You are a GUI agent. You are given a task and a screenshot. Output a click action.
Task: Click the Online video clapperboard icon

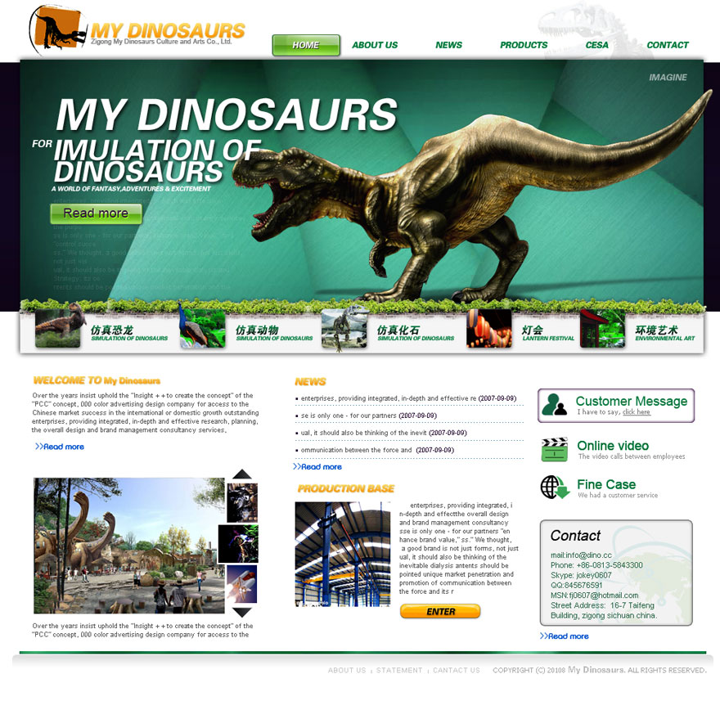554,450
